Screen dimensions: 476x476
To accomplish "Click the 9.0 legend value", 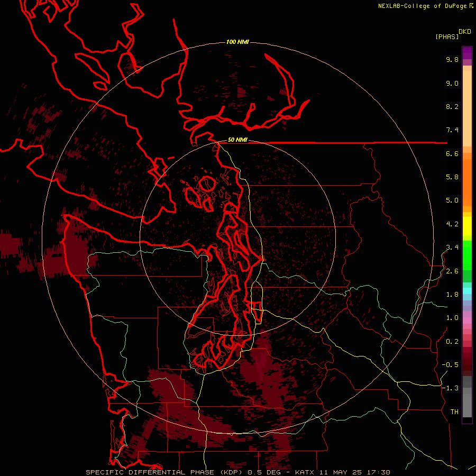I will [452, 83].
